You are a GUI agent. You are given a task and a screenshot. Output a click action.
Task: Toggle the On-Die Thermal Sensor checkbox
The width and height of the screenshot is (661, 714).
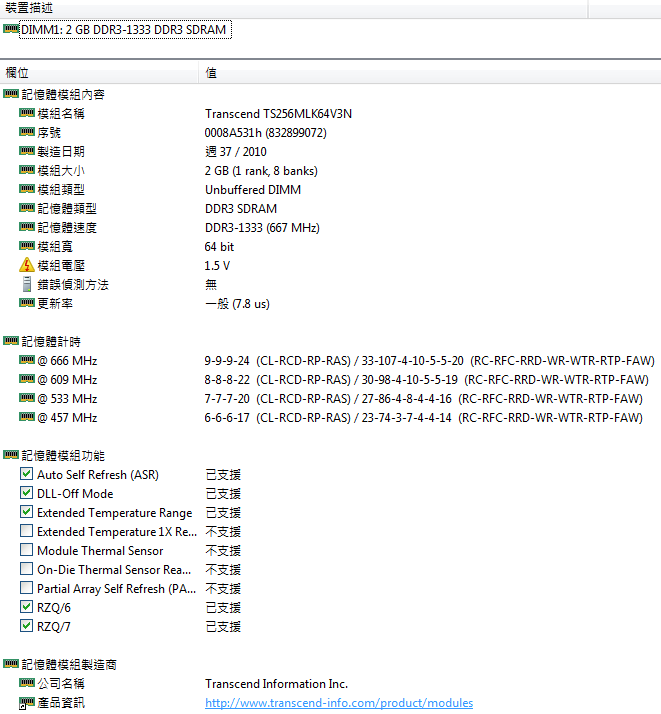(x=26, y=569)
